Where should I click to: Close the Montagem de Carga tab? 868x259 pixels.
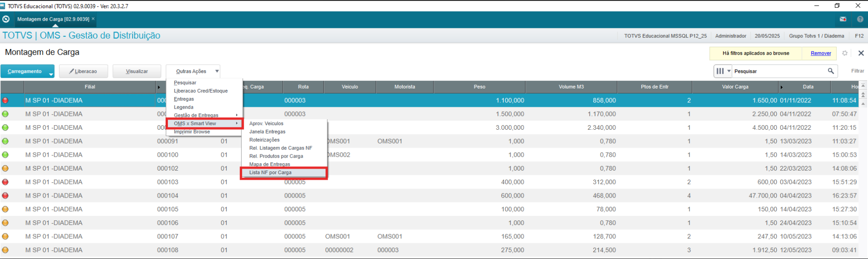tap(93, 19)
